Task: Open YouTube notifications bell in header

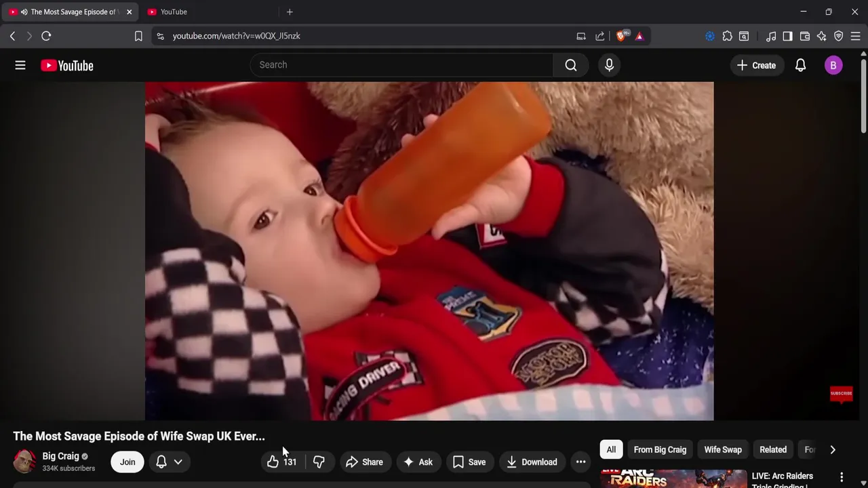Action: click(800, 65)
